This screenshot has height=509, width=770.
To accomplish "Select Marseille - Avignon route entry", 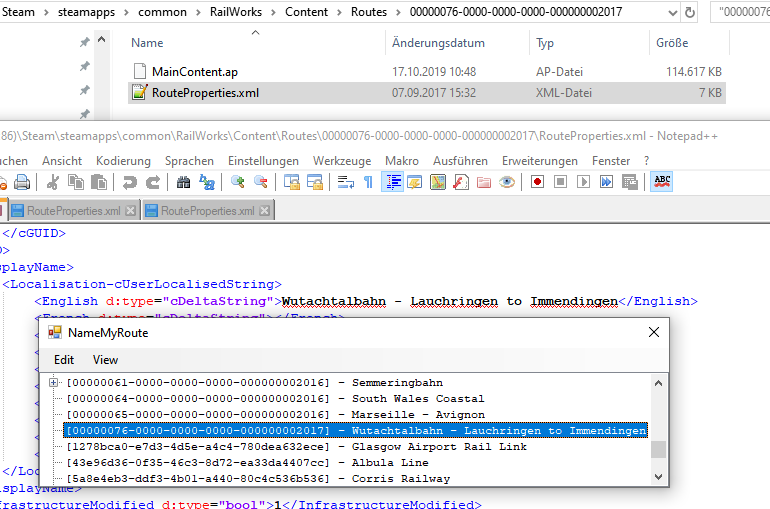I will coord(275,415).
